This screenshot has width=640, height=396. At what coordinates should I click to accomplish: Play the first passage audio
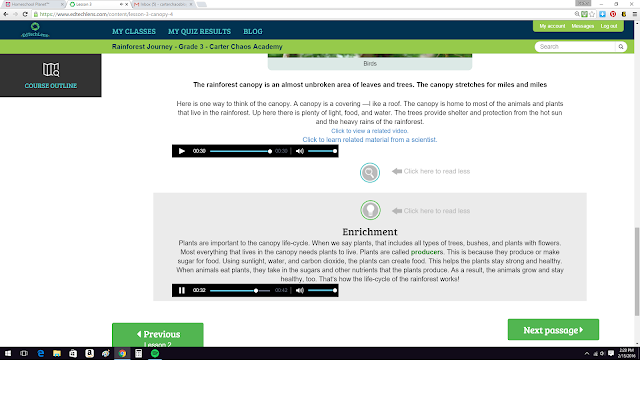click(x=182, y=151)
